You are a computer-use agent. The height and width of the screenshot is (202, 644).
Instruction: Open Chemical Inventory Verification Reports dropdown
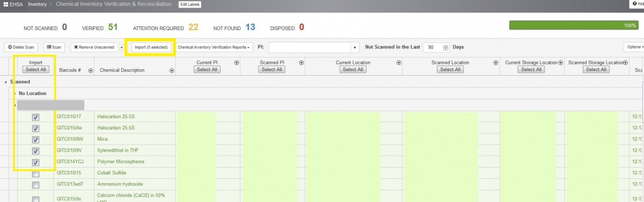tap(214, 47)
